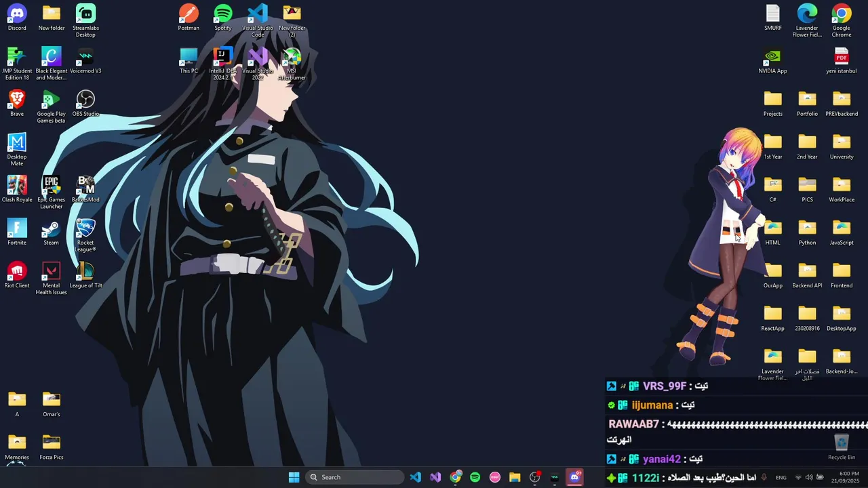Open the taskbar volume control

809,478
